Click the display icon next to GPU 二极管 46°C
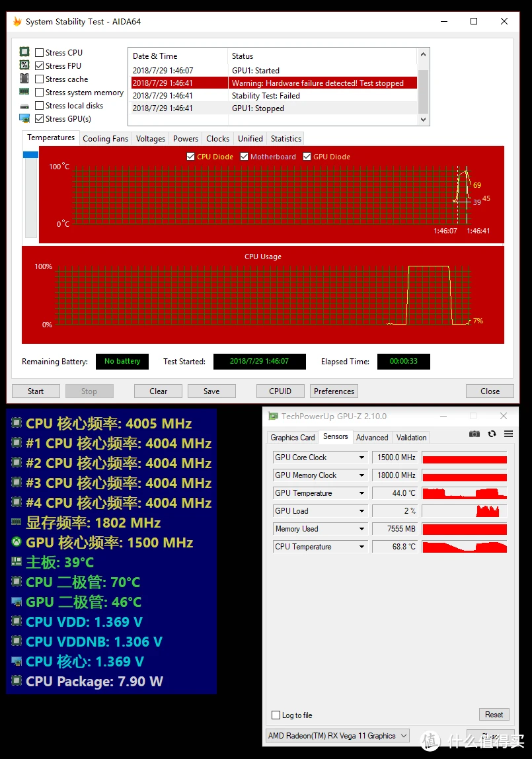This screenshot has height=759, width=532. point(17,601)
